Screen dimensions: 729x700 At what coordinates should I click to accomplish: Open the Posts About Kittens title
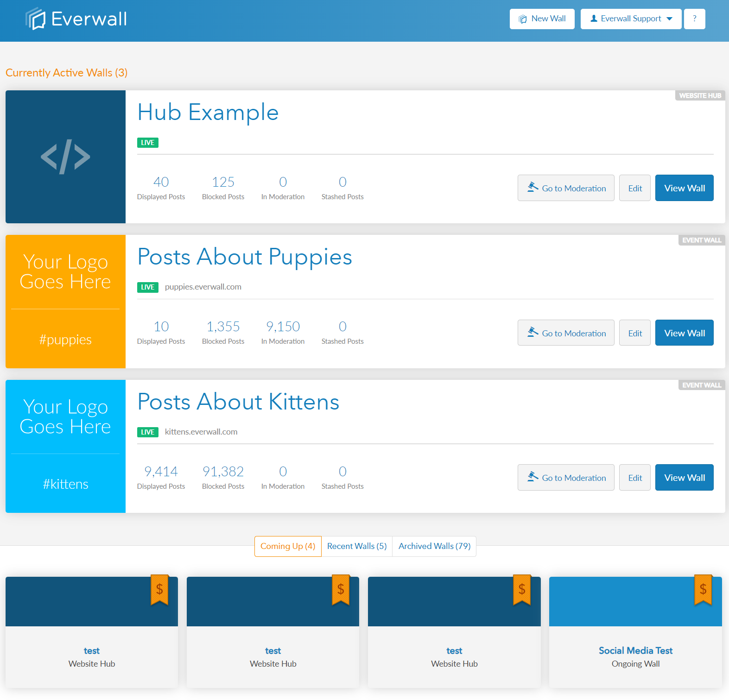[238, 402]
